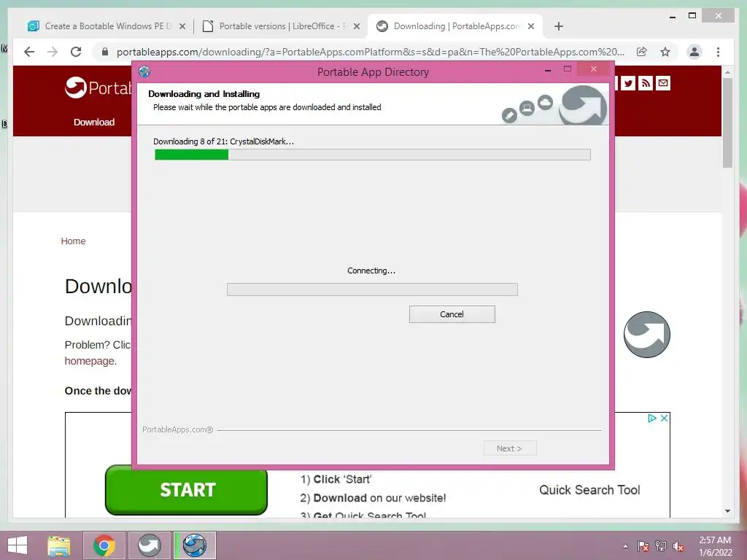View site security lock info
This screenshot has width=747, height=560.
point(105,52)
